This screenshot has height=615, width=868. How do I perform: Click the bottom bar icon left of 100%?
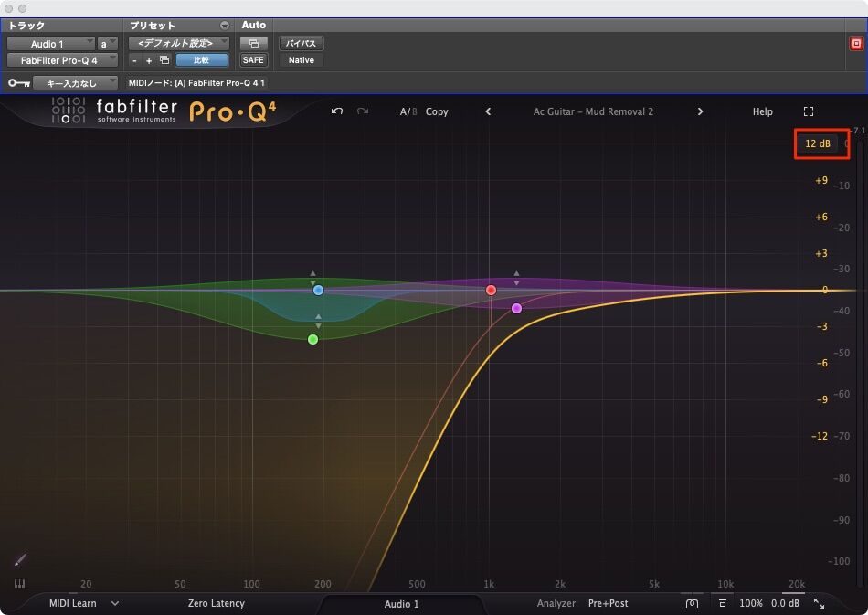point(723,603)
